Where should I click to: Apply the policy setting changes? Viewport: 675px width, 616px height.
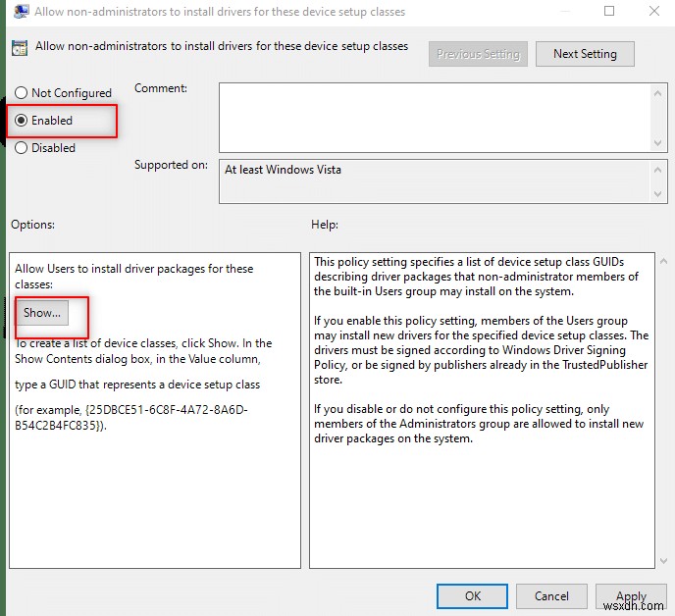(x=631, y=596)
